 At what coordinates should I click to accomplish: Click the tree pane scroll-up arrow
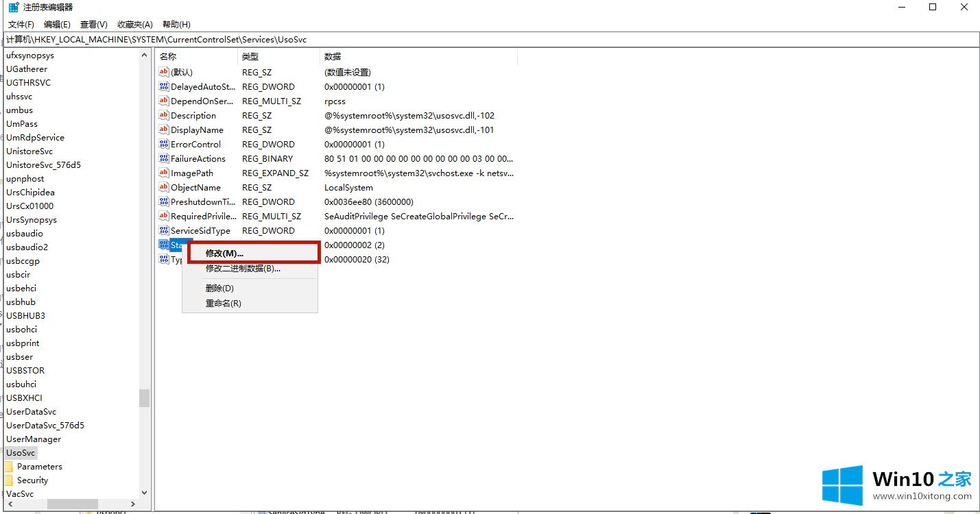coord(144,56)
